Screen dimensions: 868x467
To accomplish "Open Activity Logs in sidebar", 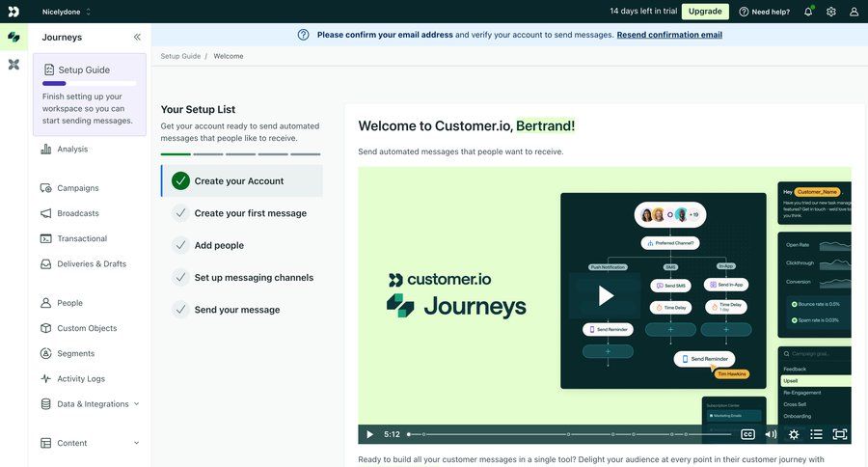I will (x=81, y=379).
